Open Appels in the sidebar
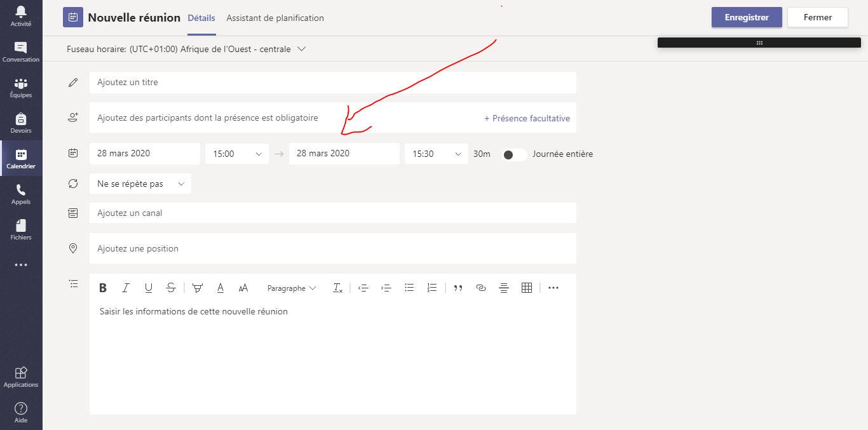This screenshot has width=868, height=430. click(x=21, y=194)
